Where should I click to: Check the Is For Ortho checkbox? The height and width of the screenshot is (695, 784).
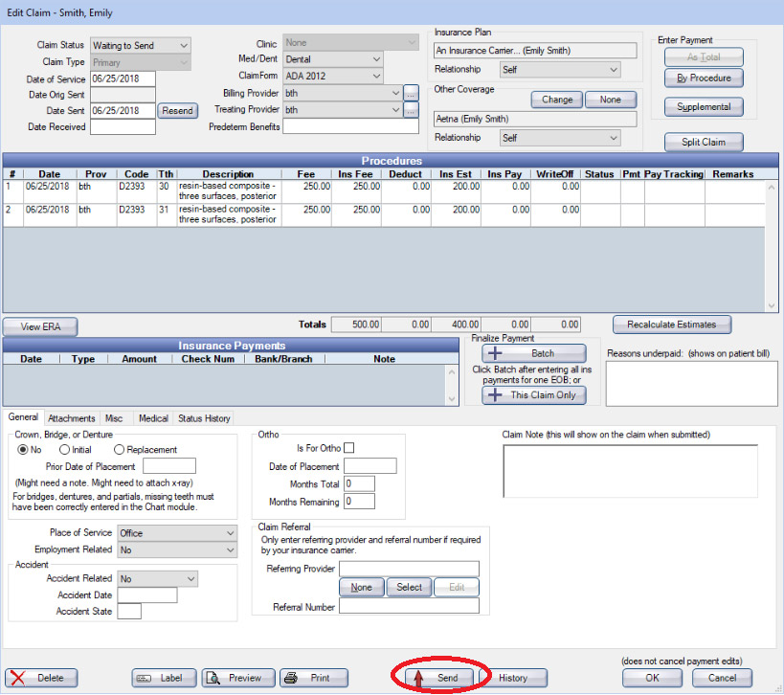(349, 448)
